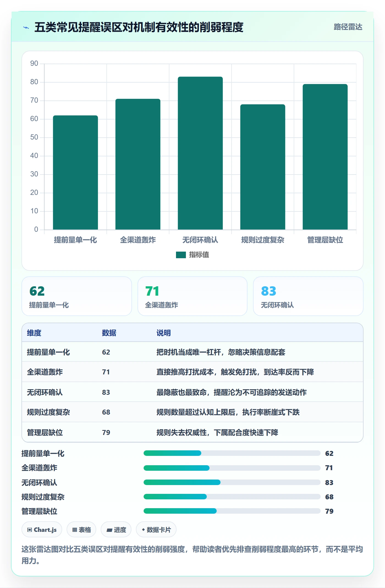Select the tallest 无闭环确认 chart bar

[x=200, y=153]
